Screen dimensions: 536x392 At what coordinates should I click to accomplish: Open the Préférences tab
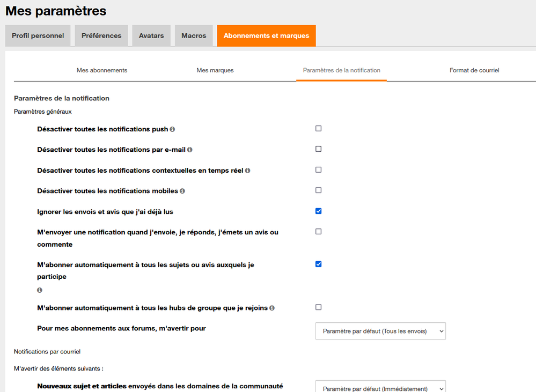tap(101, 36)
